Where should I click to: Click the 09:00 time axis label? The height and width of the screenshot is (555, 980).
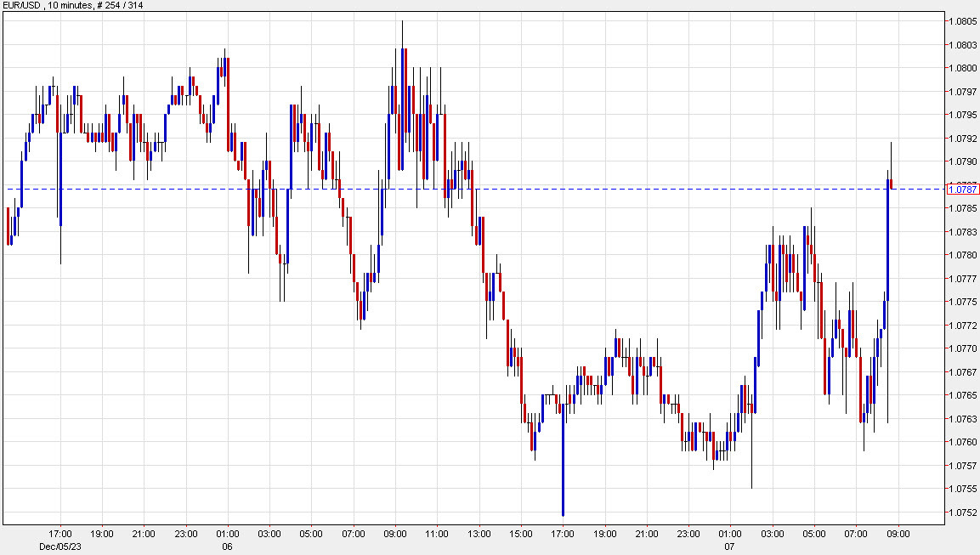[898, 535]
